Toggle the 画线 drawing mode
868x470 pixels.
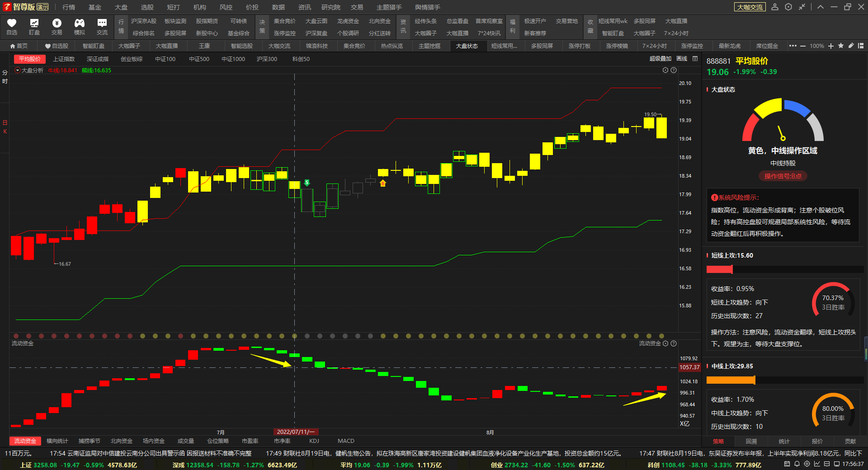tap(682, 59)
